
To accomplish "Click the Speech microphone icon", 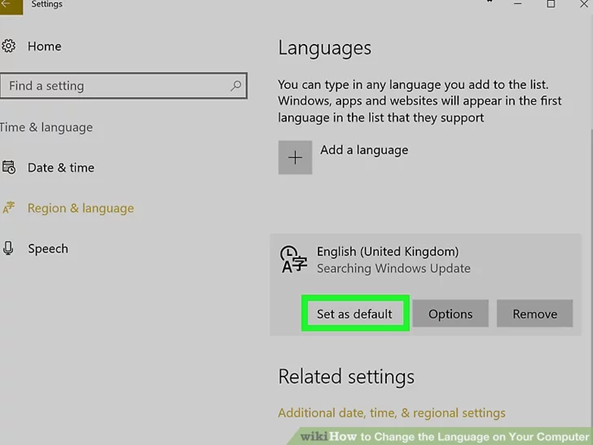I will pos(8,248).
